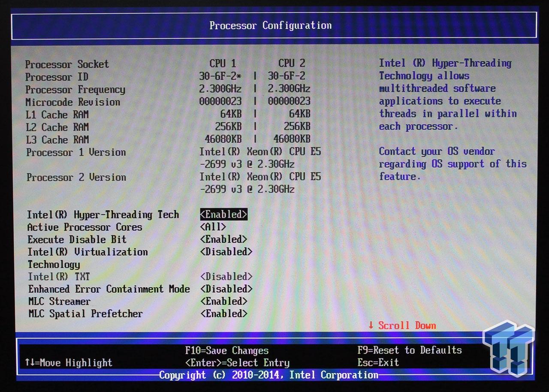The height and width of the screenshot is (392, 549).
Task: Click the CPU 1 column header
Action: click(x=223, y=63)
